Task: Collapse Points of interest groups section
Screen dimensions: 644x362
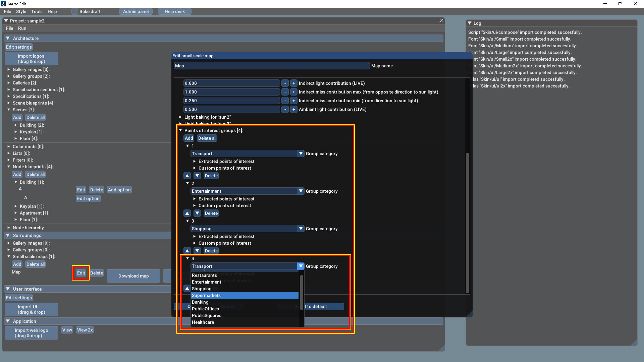Action: 180,130
